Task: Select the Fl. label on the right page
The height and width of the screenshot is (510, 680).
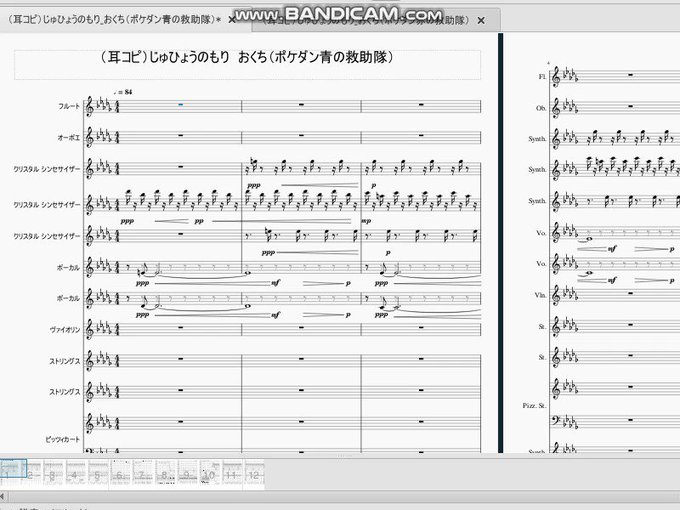Action: (542, 76)
